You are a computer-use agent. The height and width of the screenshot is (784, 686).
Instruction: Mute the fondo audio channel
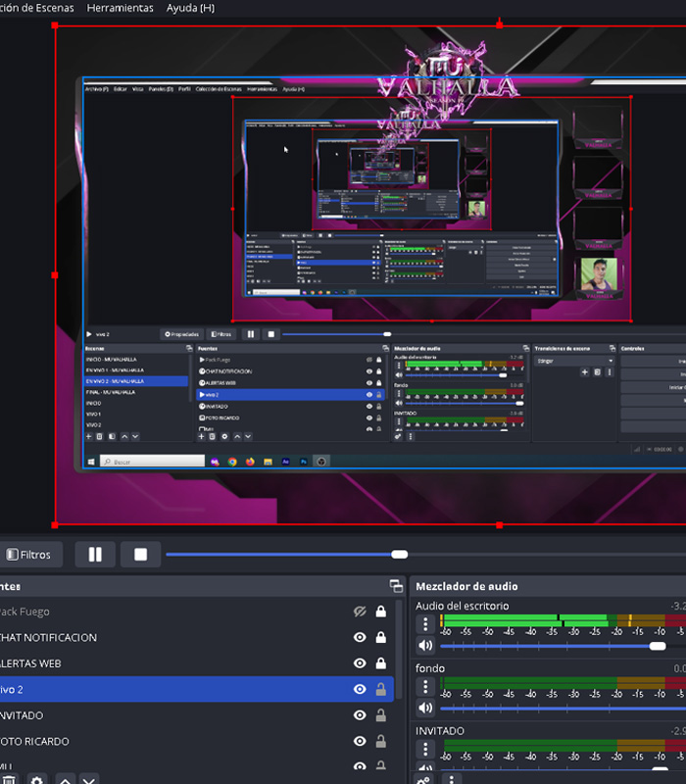coord(425,708)
